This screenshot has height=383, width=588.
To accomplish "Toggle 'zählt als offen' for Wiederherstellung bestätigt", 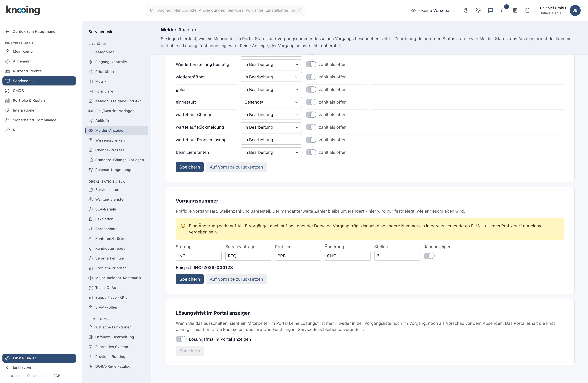I will (311, 64).
